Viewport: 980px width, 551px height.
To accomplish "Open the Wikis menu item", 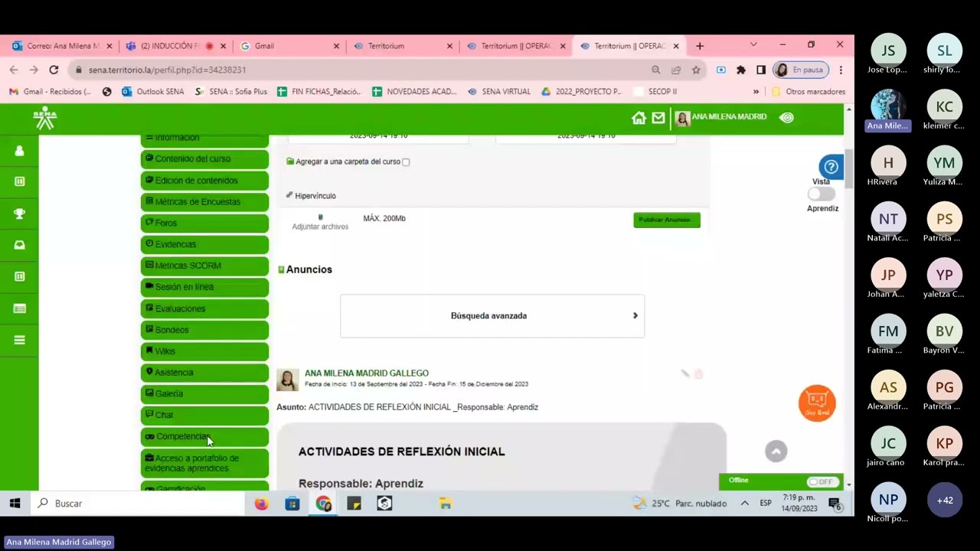I will (x=204, y=351).
